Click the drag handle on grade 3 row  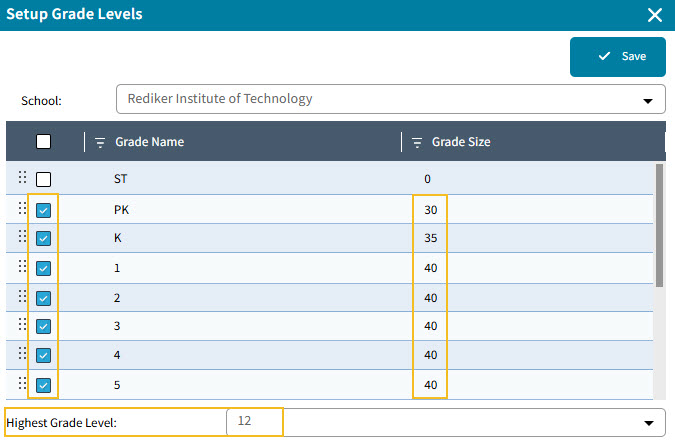coord(22,324)
